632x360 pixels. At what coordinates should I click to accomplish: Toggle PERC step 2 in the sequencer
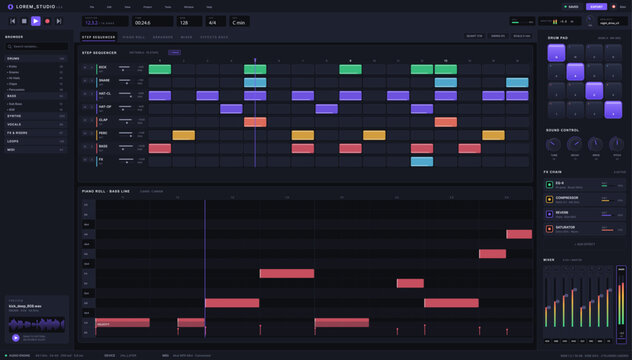click(184, 135)
